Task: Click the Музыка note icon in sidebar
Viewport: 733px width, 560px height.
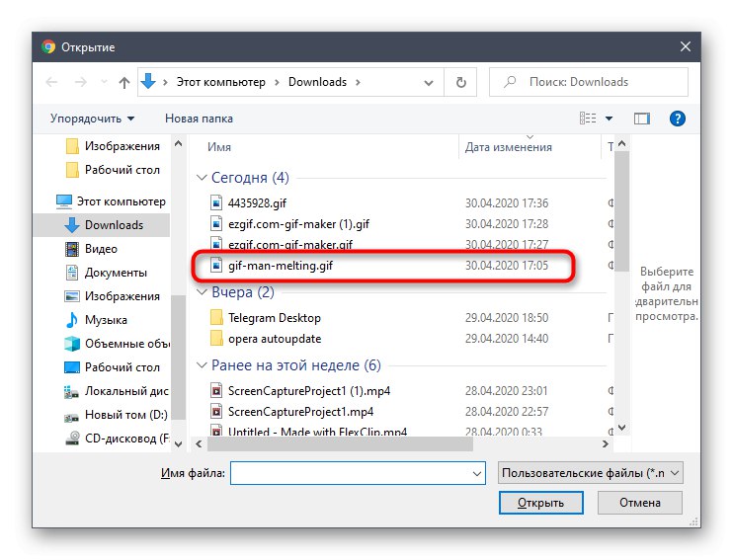Action: pyautogui.click(x=72, y=320)
